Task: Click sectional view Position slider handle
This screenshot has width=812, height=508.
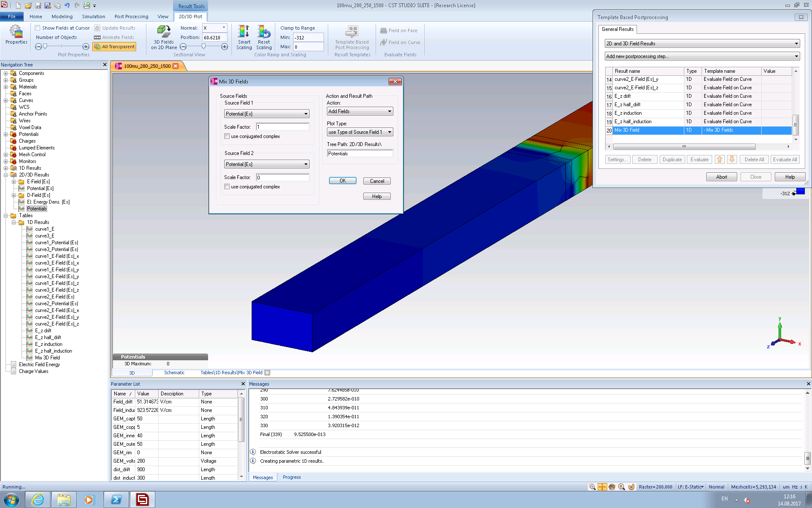Action: pyautogui.click(x=203, y=47)
